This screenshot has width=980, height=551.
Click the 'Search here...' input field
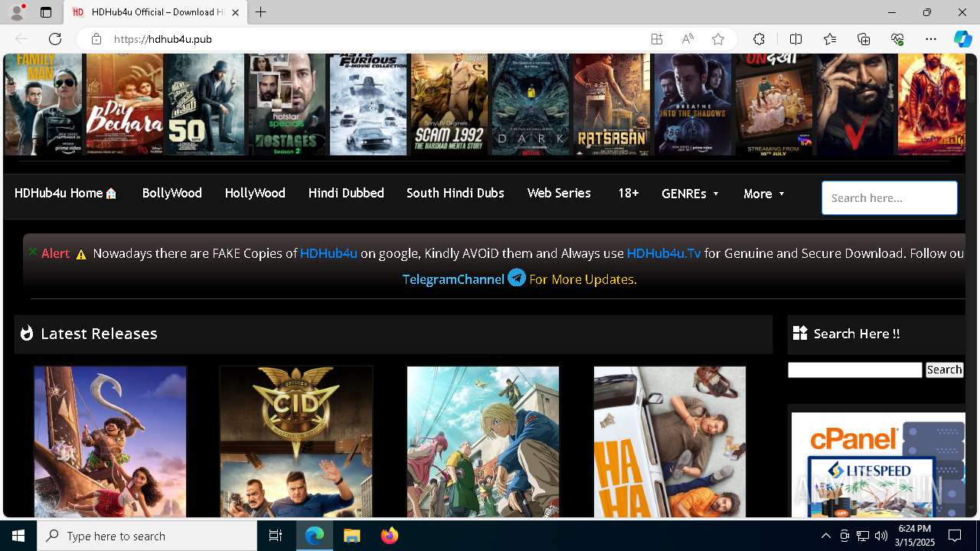[x=889, y=198]
